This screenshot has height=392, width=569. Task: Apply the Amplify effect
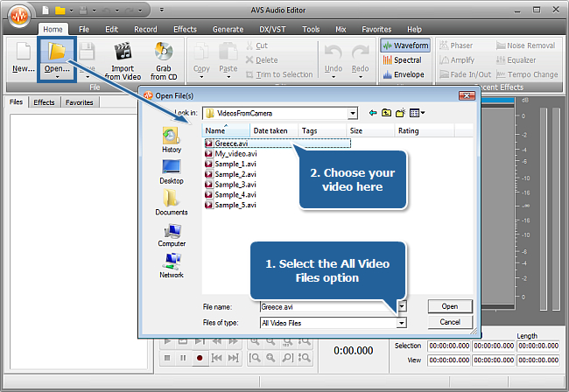point(457,60)
